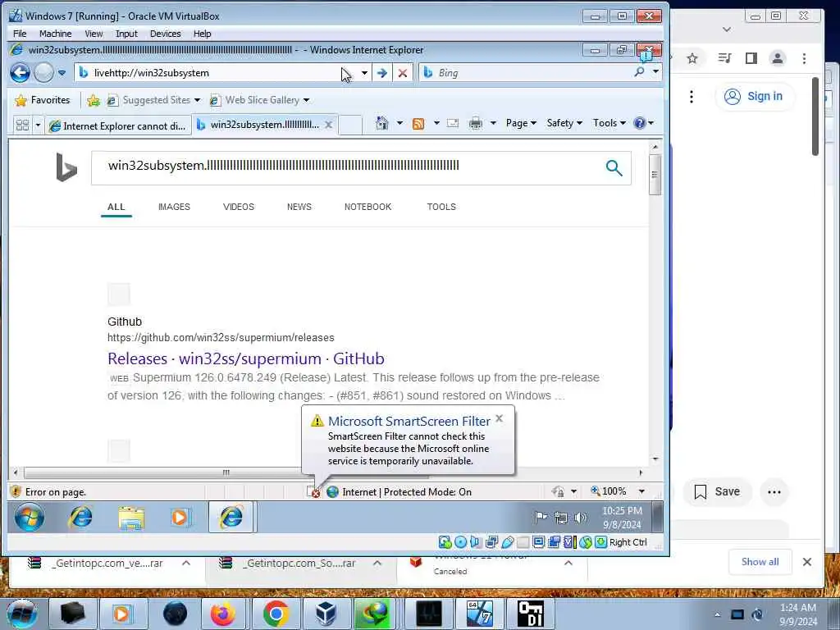Open the recent pages dropdown arrow
The width and height of the screenshot is (840, 630).
click(62, 73)
